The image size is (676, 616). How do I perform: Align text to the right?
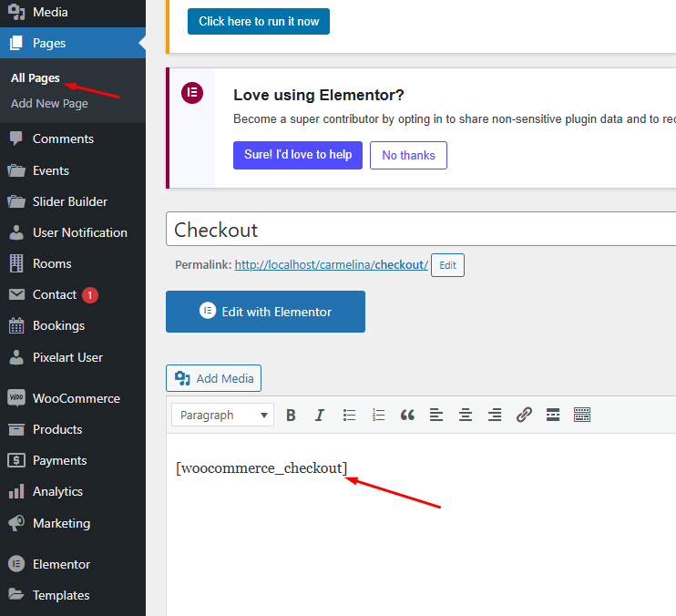495,415
